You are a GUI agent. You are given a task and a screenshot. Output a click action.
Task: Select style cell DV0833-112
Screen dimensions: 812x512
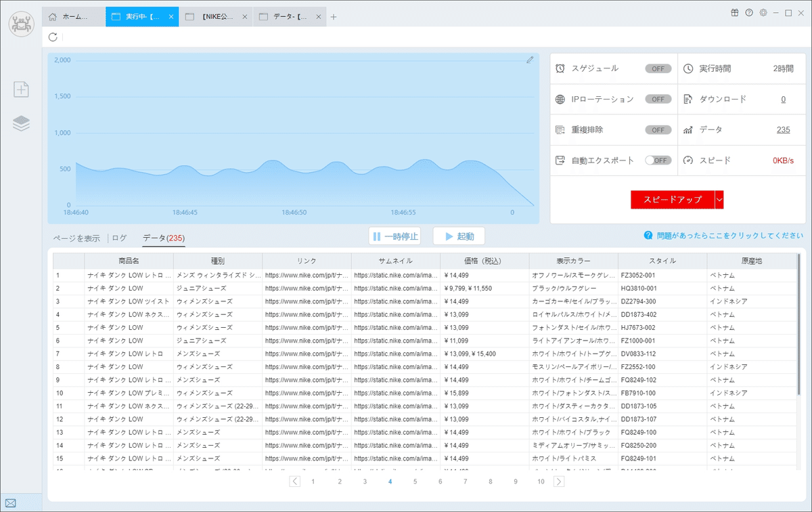662,354
